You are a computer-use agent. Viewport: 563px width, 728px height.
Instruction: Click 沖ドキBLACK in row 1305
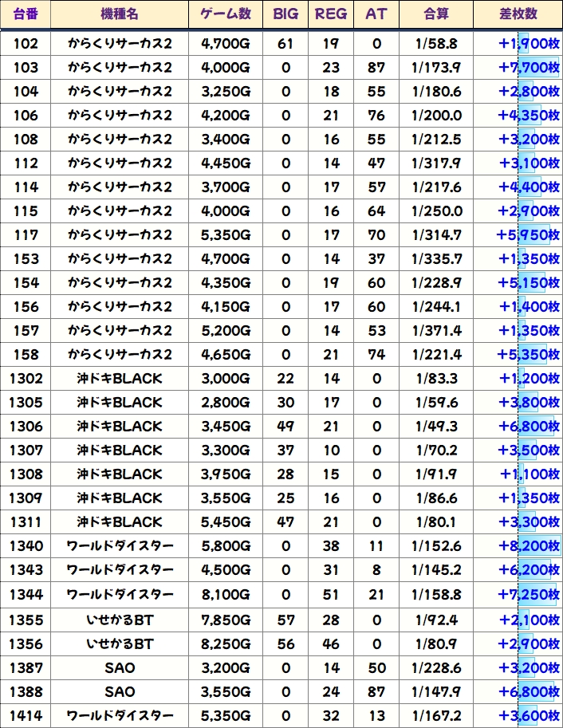pyautogui.click(x=120, y=403)
